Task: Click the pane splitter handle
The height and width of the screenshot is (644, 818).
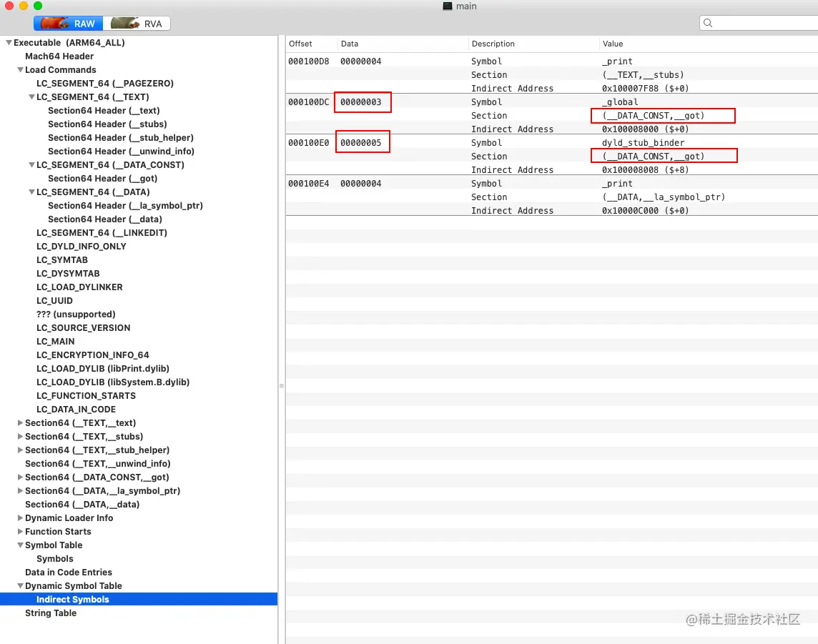Action: (x=281, y=386)
